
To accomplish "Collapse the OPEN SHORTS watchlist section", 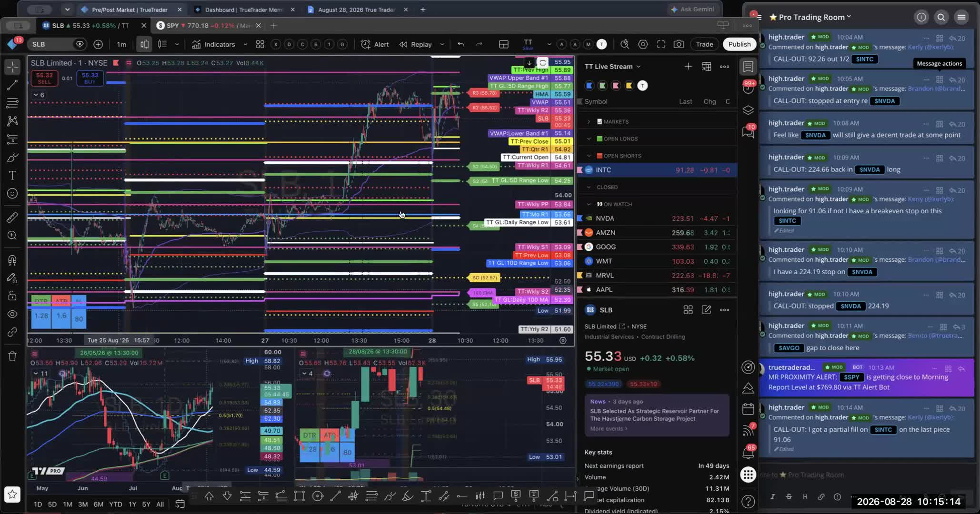I will (x=589, y=156).
